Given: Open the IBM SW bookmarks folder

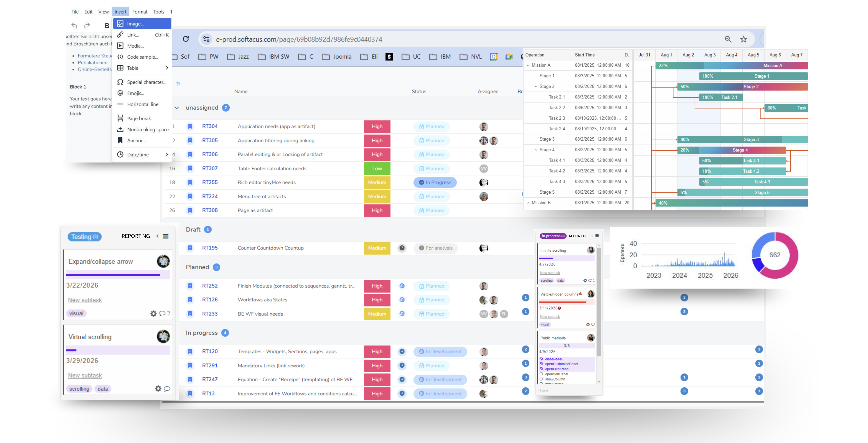Looking at the screenshot, I should point(274,57).
